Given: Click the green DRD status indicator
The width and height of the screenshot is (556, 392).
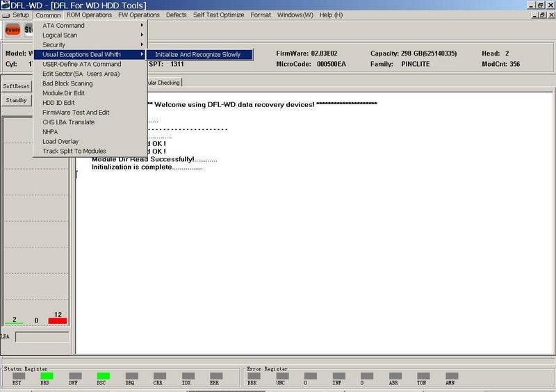Looking at the screenshot, I should point(47,376).
